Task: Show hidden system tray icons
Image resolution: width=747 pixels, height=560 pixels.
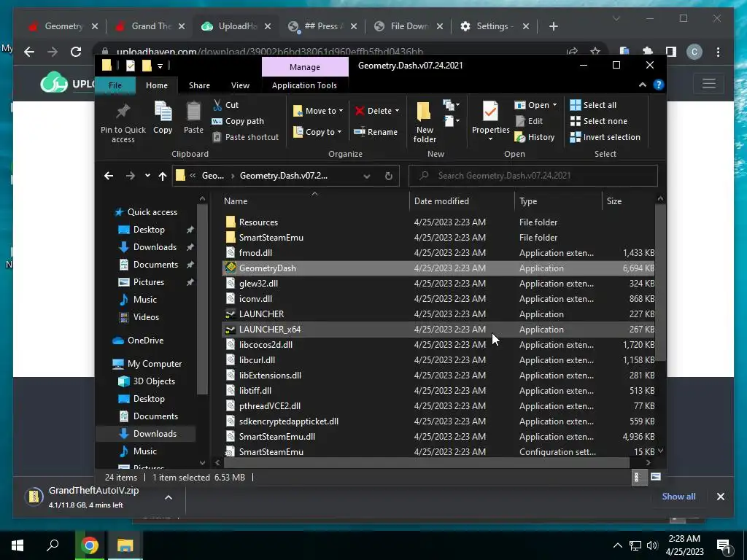Action: point(617,545)
